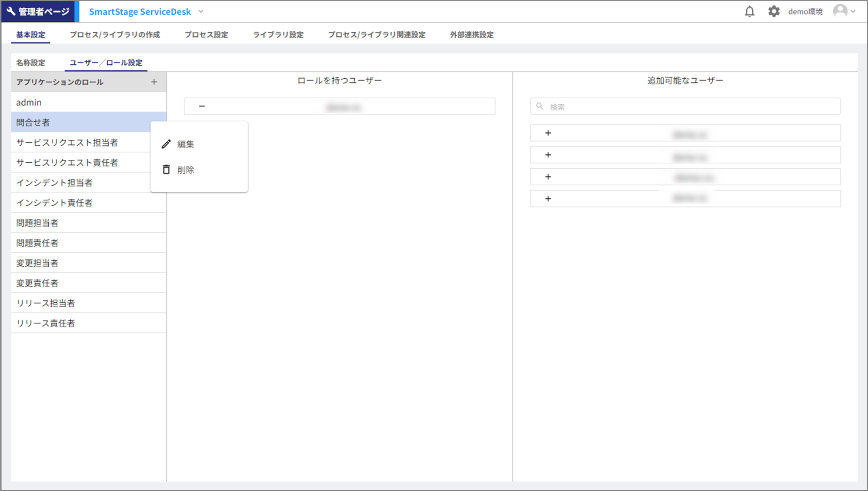Screen dimensions: 868x491
Task: Expand SmartStage ServiceDesk dropdown chevron
Action: [x=201, y=11]
